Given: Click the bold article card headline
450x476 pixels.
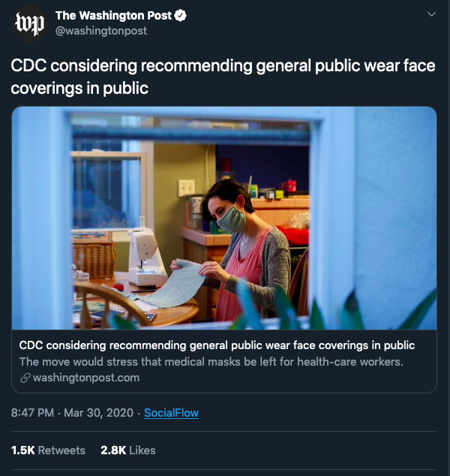Looking at the screenshot, I should (x=217, y=345).
